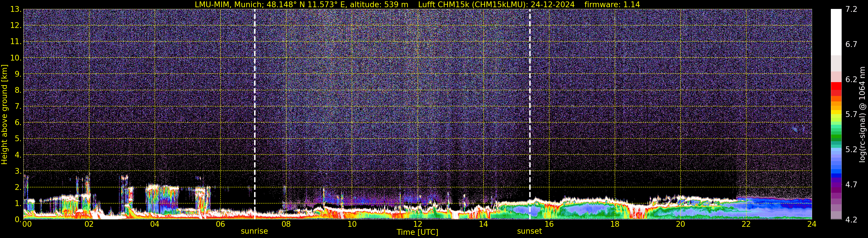Click the time-axis tick label '24'

(812, 224)
